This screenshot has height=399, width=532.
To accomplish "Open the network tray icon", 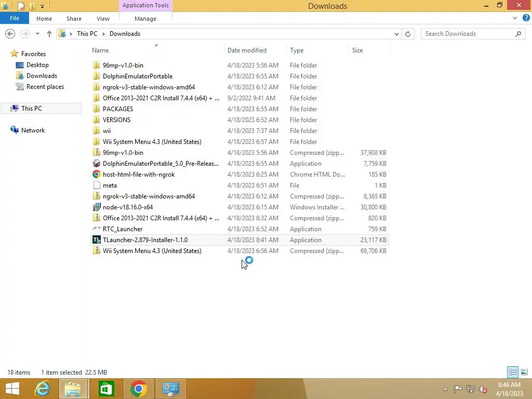I will click(470, 389).
